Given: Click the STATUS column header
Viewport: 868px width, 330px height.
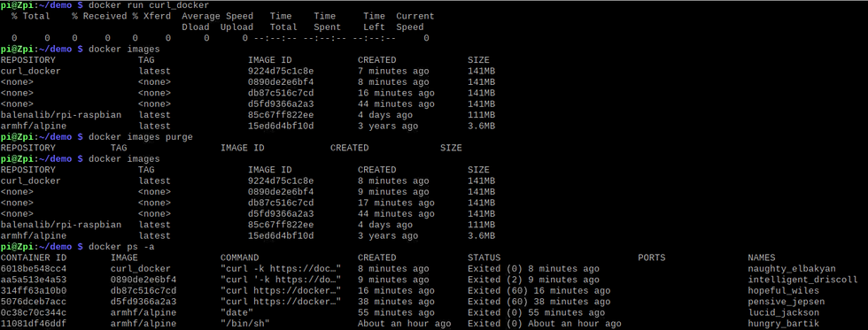Looking at the screenshot, I should (x=484, y=257).
